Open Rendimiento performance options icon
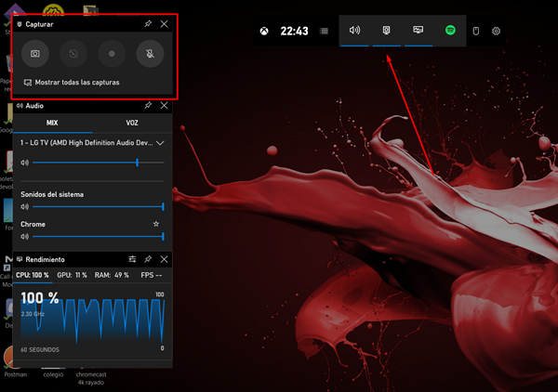 point(132,258)
